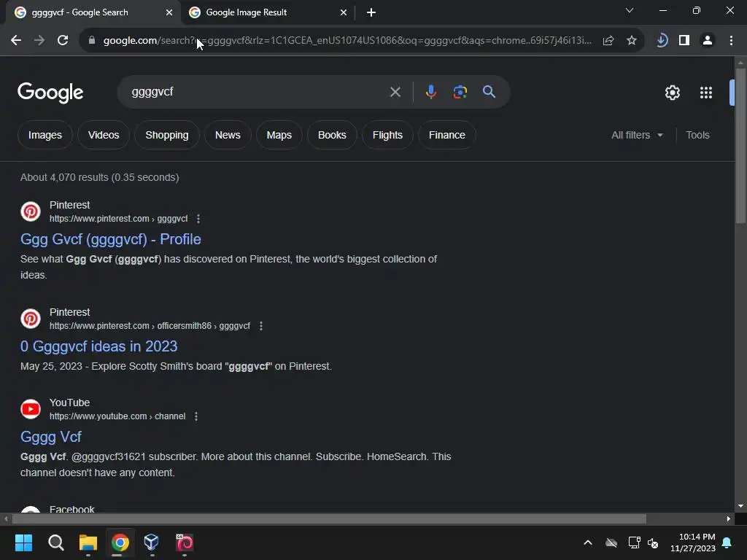This screenshot has height=560, width=747.
Task: Open the Chrome three-dot menu
Action: (731, 41)
